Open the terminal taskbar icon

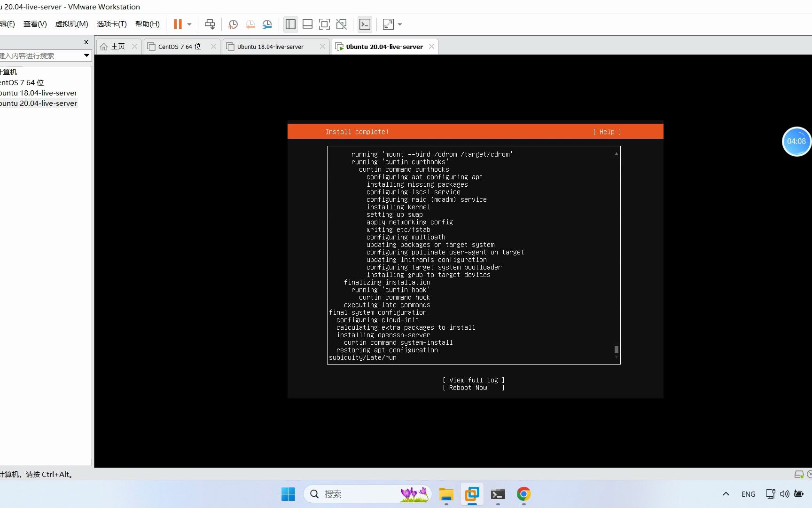coord(498,494)
